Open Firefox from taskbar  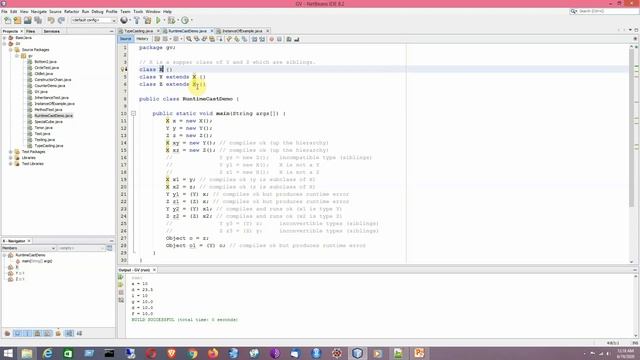(213, 353)
